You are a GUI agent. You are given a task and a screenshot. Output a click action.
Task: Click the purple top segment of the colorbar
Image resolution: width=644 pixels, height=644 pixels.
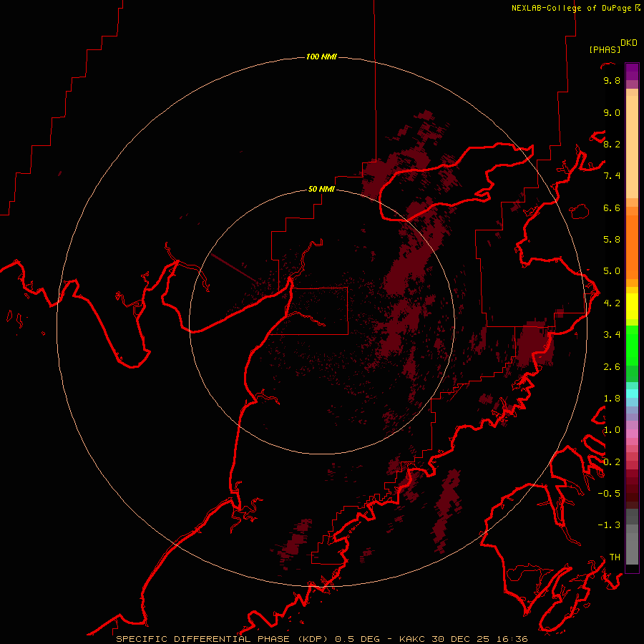632,72
